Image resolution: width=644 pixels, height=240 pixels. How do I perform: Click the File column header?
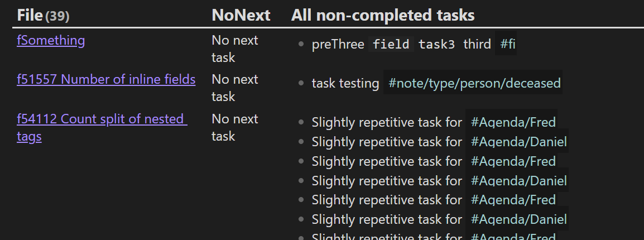pos(30,16)
